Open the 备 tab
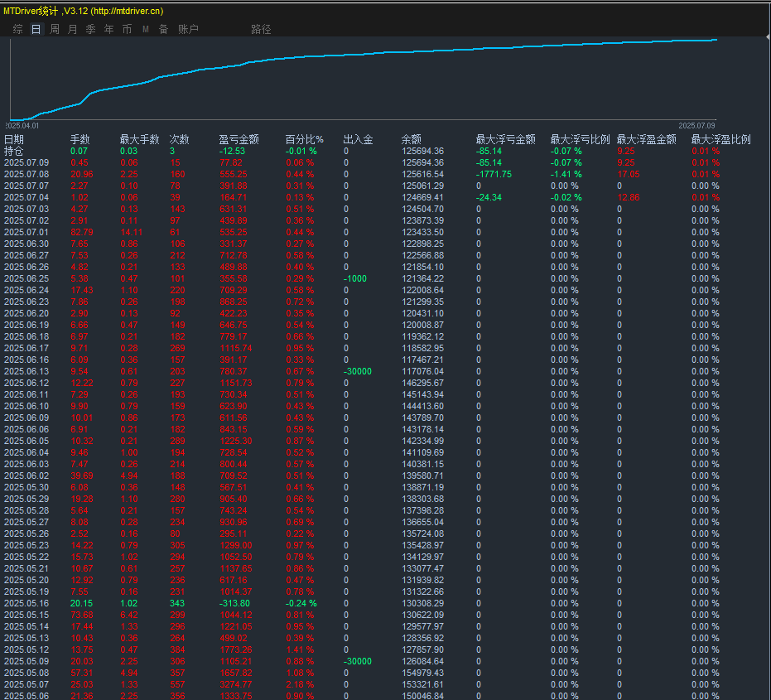Screen dimensions: 771x700 [x=164, y=29]
